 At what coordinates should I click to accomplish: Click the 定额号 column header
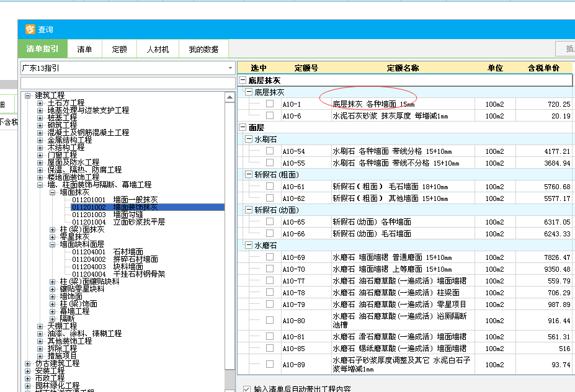click(306, 68)
